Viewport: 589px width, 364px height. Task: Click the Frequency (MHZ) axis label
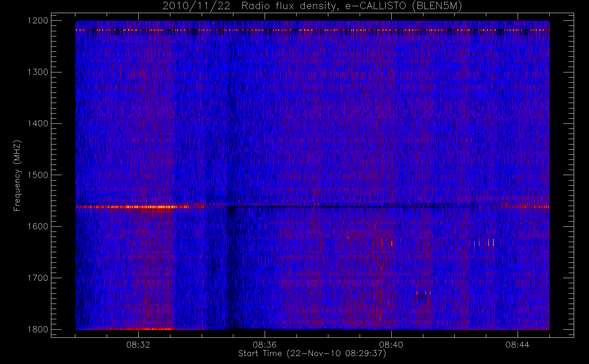[17, 175]
